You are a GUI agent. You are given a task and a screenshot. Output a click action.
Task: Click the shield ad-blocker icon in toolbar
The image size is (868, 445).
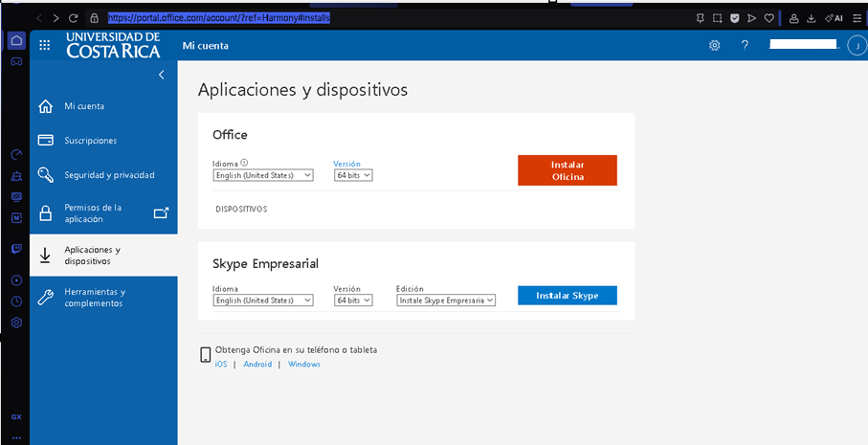pyautogui.click(x=735, y=18)
